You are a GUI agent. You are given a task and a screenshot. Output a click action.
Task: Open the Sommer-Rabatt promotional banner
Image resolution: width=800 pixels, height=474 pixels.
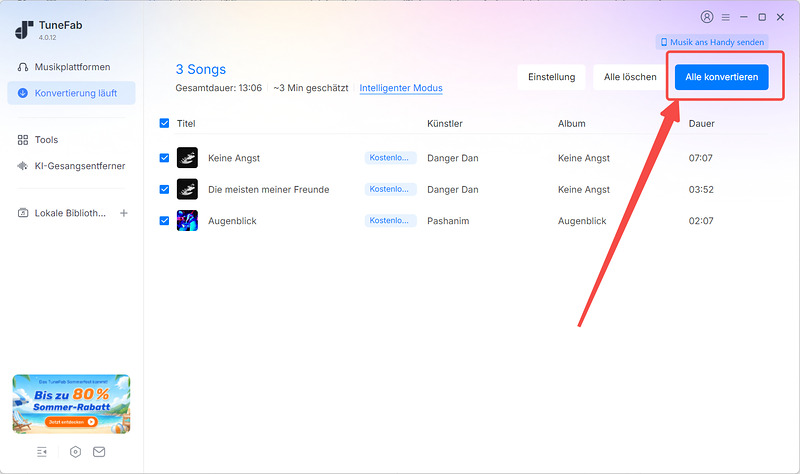click(71, 404)
